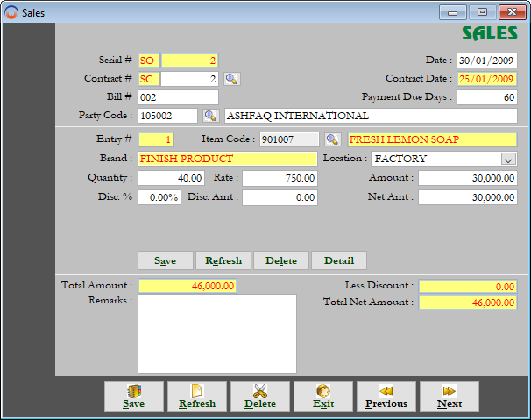This screenshot has width=531, height=420.
Task: Focus the Serial number field showing 2
Action: pos(189,61)
